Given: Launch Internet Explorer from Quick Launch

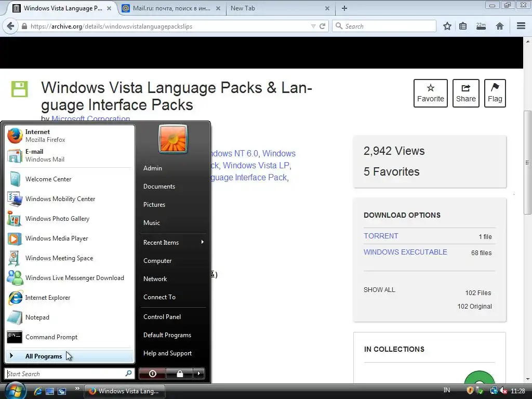Looking at the screenshot, I should click(38, 391).
